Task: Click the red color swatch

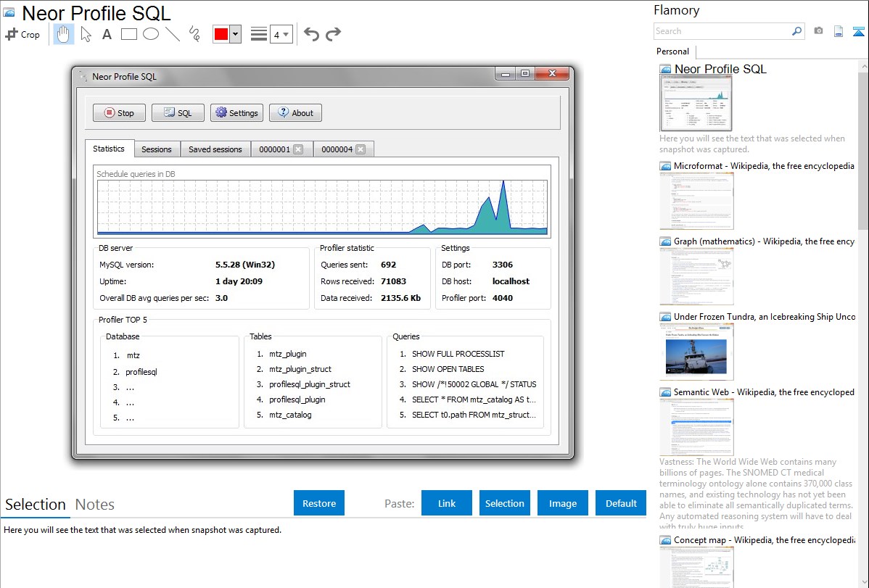Action: 221,34
